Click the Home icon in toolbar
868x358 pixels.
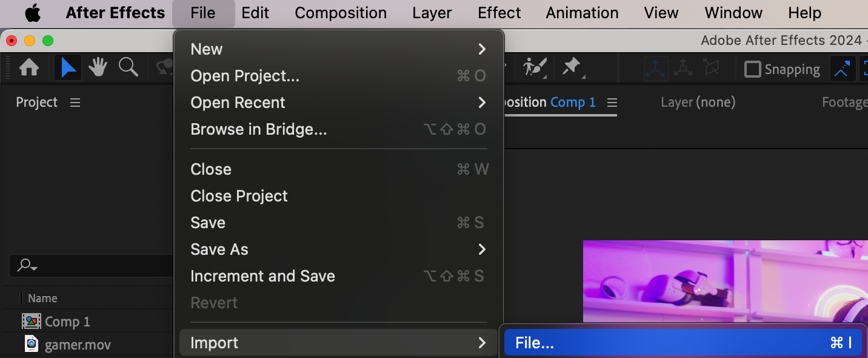(x=29, y=68)
